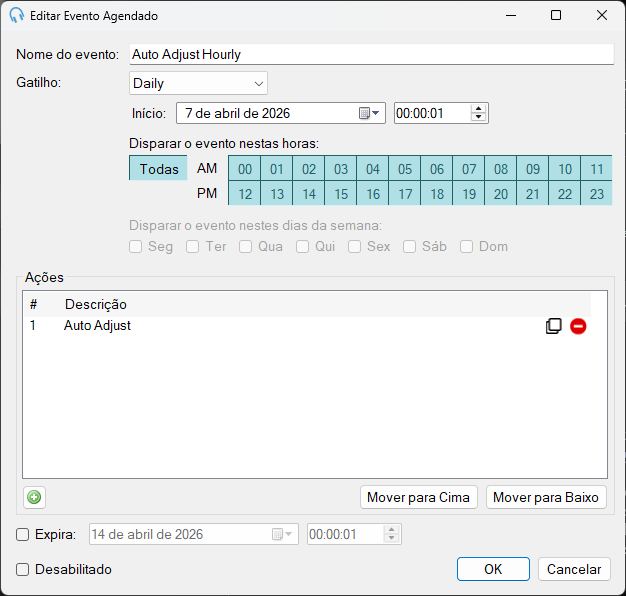Toggle hour 22
Viewport: 626px width, 596px height.
(x=565, y=193)
